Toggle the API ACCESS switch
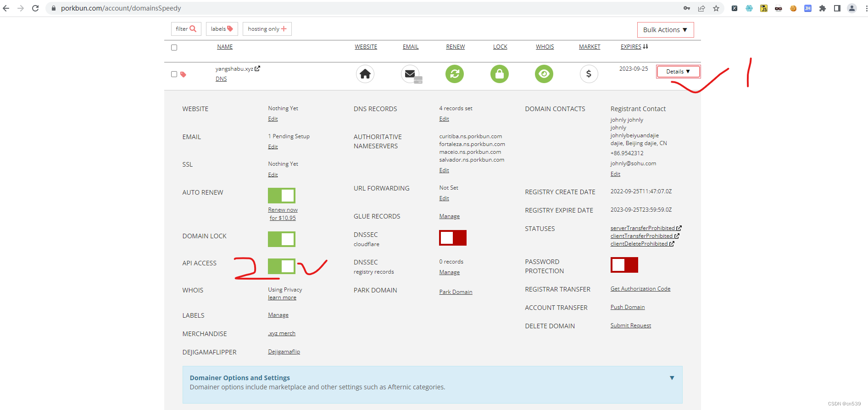Screen dimensions: 868x410 click(282, 266)
